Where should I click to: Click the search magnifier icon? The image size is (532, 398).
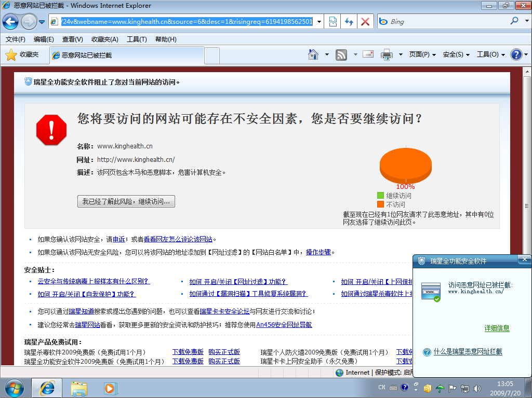pos(514,21)
